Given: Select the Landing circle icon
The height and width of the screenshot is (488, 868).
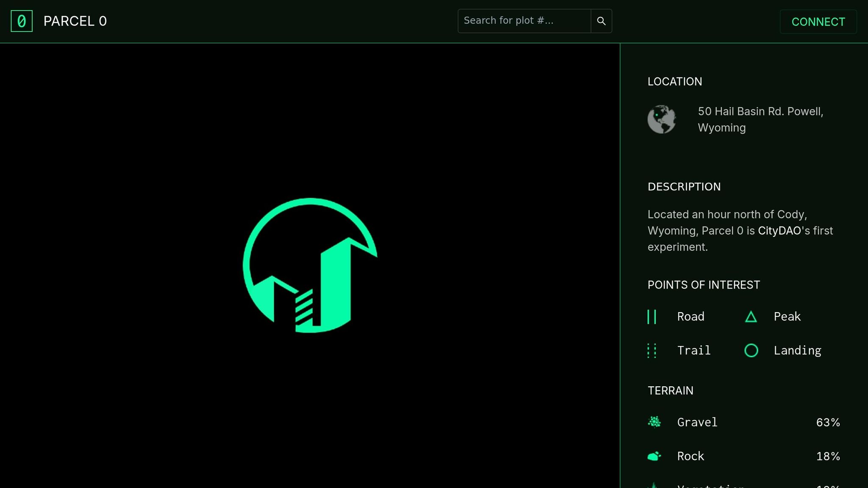Looking at the screenshot, I should [751, 350].
